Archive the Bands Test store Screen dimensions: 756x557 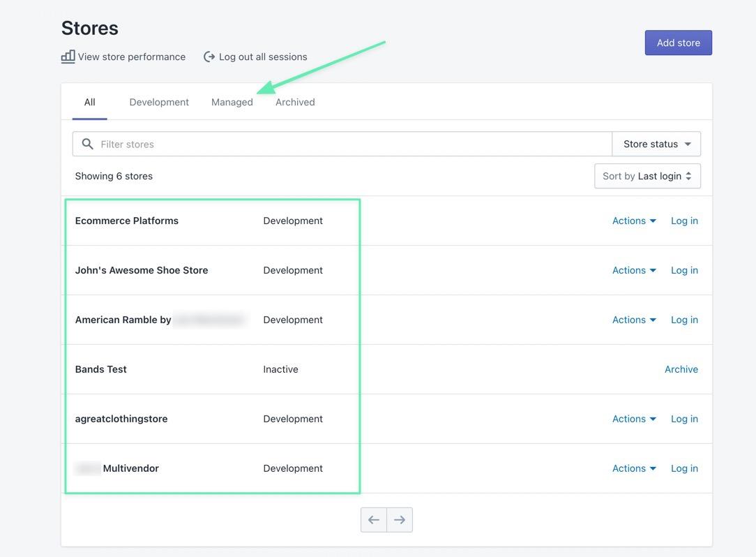click(681, 369)
